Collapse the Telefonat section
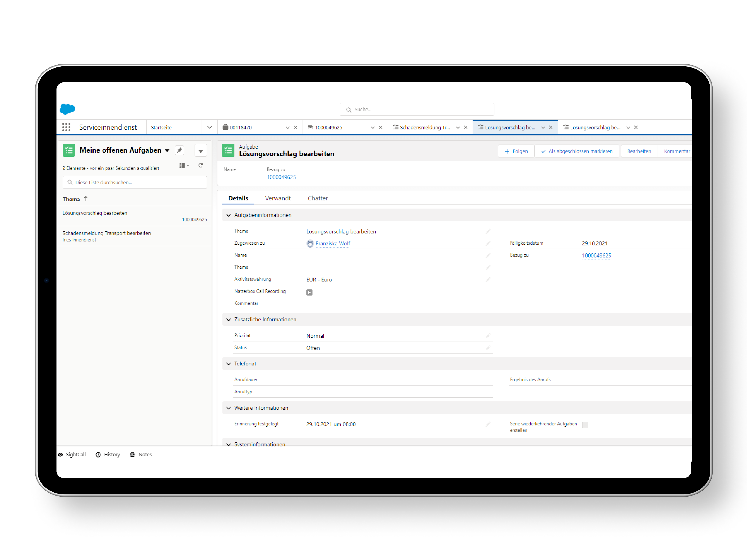Image resolution: width=747 pixels, height=560 pixels. [x=229, y=364]
